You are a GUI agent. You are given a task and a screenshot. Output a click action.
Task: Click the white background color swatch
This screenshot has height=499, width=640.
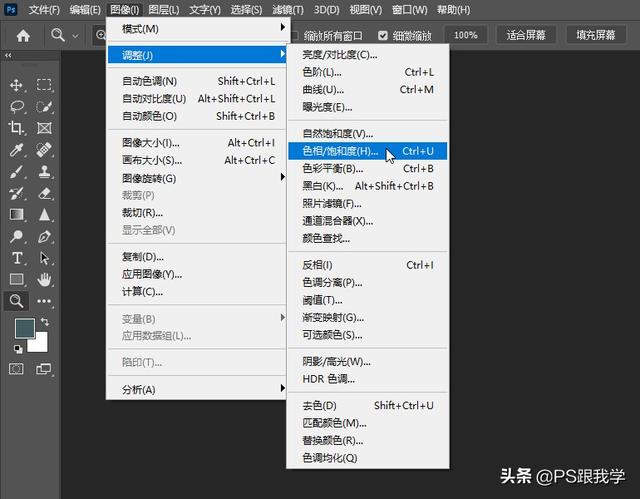pyautogui.click(x=41, y=345)
